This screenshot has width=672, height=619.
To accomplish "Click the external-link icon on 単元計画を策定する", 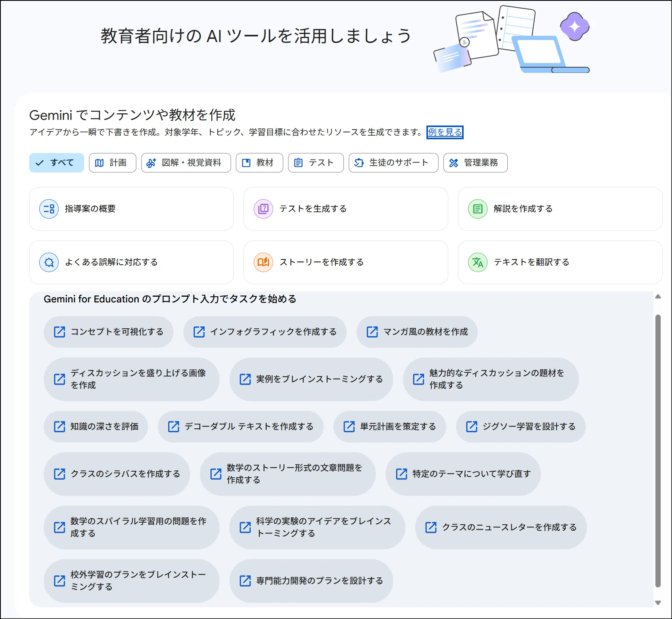I will pyautogui.click(x=349, y=427).
